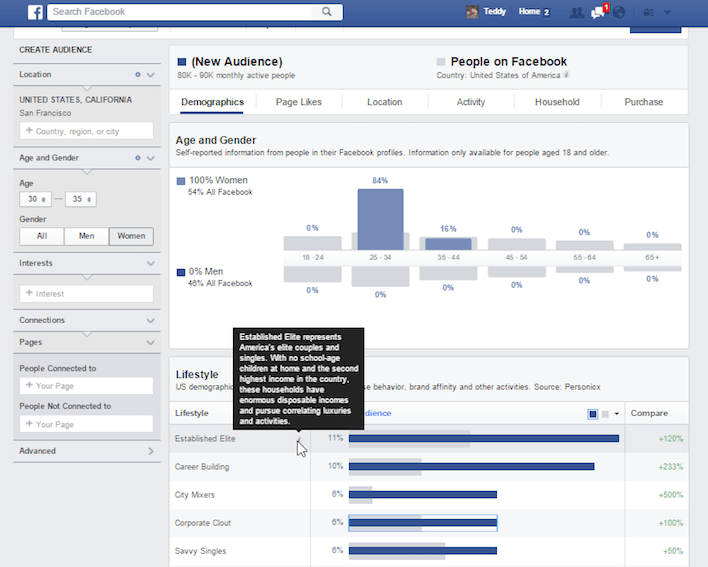Image resolution: width=708 pixels, height=567 pixels.
Task: Click the info icon next to United States of America
Action: 566,75
